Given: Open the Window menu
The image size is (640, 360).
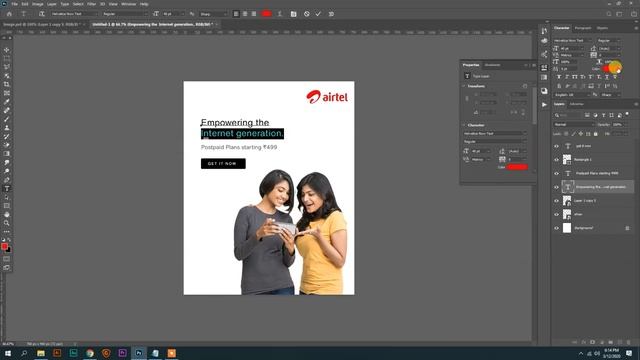Looking at the screenshot, I should [x=129, y=4].
